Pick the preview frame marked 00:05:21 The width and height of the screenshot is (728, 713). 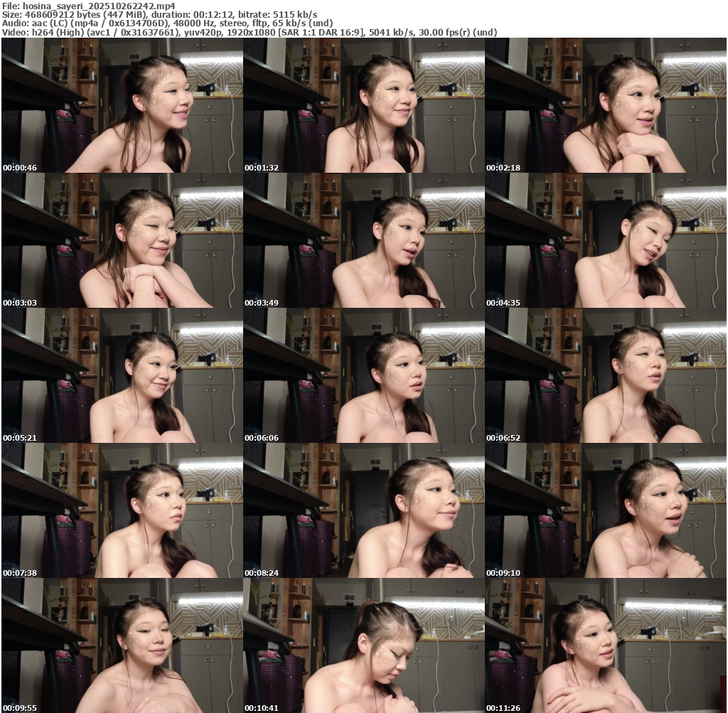coord(122,375)
